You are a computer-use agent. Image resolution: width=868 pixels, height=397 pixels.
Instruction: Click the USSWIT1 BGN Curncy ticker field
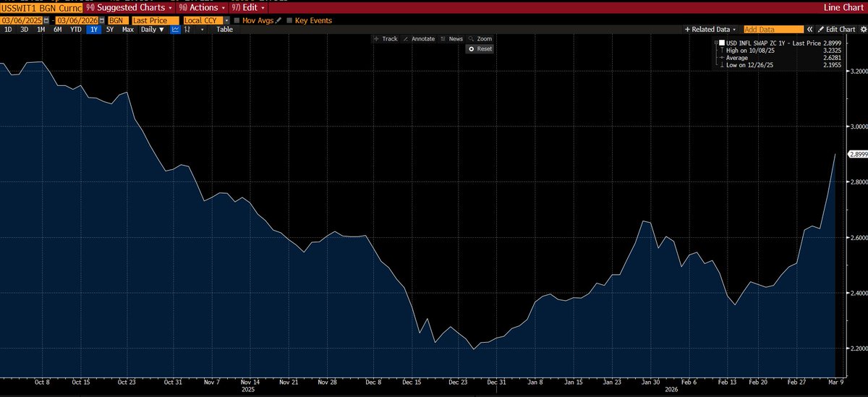tap(41, 7)
